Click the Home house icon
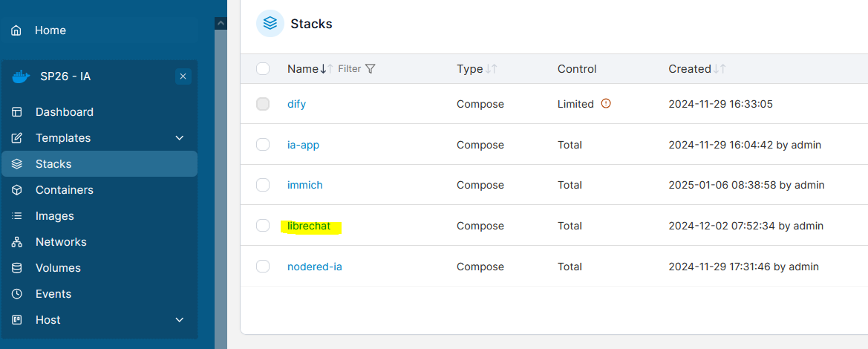The image size is (868, 349). (17, 30)
